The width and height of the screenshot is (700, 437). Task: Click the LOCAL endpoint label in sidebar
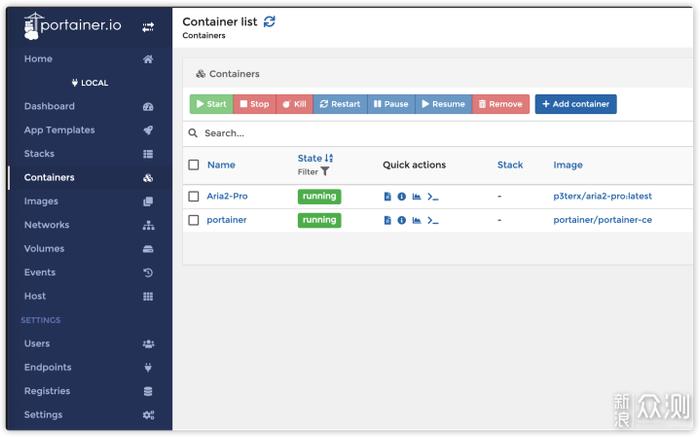click(90, 83)
